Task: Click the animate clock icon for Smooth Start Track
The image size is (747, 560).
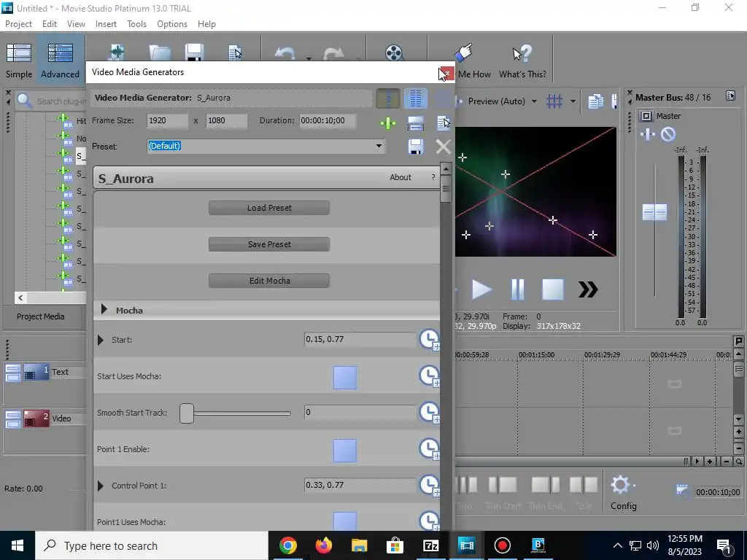Action: click(x=429, y=413)
